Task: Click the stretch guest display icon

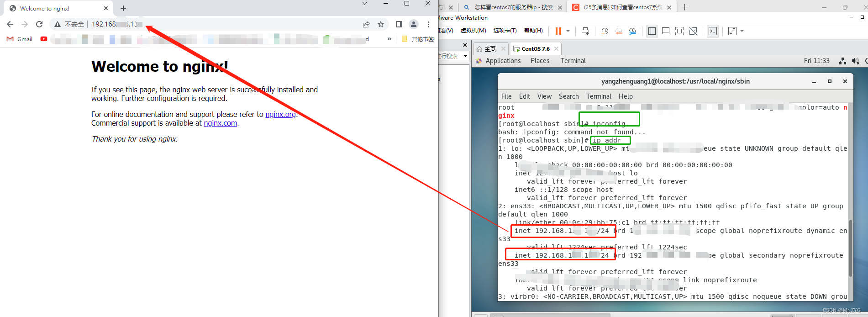Action: coord(732,31)
